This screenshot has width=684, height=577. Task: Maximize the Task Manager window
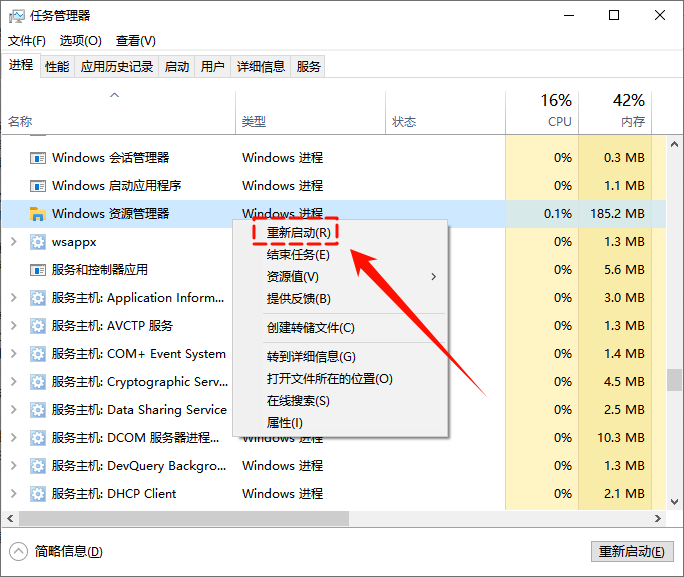614,16
